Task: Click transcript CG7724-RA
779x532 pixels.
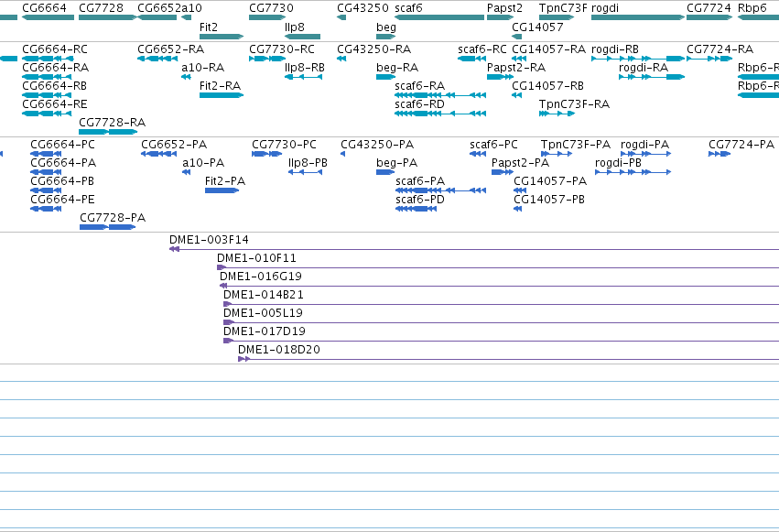Action: (x=709, y=59)
